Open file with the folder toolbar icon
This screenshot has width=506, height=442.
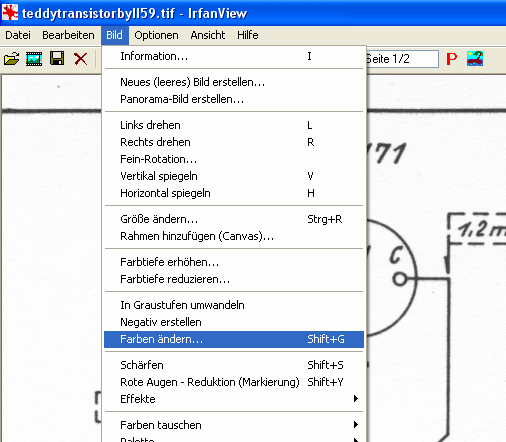click(11, 59)
